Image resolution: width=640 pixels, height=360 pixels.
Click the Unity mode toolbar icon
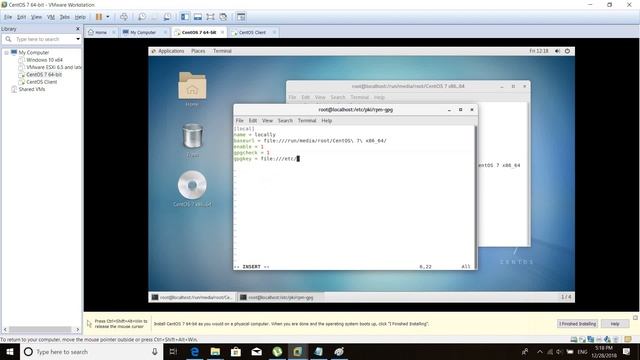pyautogui.click(x=223, y=17)
